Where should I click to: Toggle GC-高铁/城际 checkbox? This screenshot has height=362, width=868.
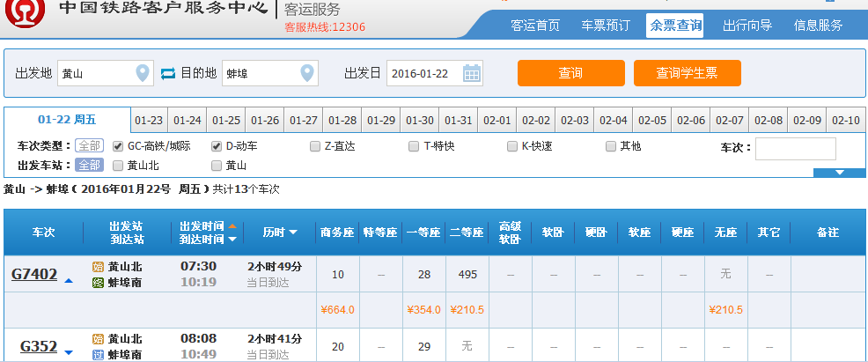[x=117, y=146]
